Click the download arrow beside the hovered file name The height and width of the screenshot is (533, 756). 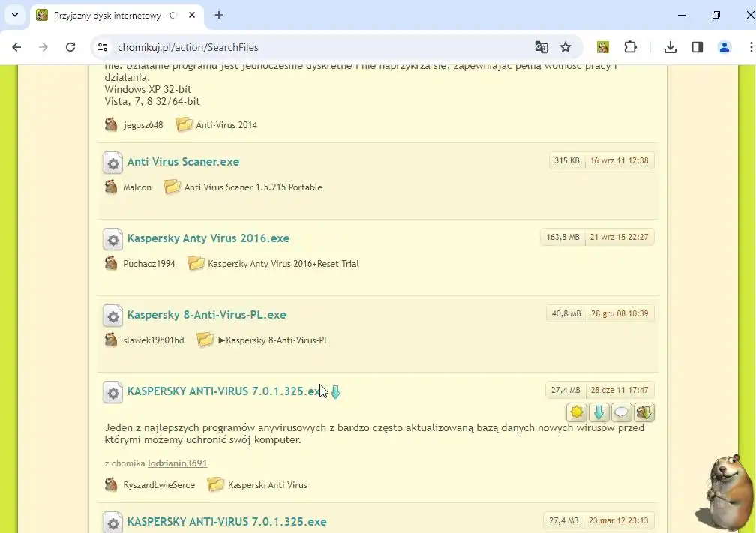(335, 392)
